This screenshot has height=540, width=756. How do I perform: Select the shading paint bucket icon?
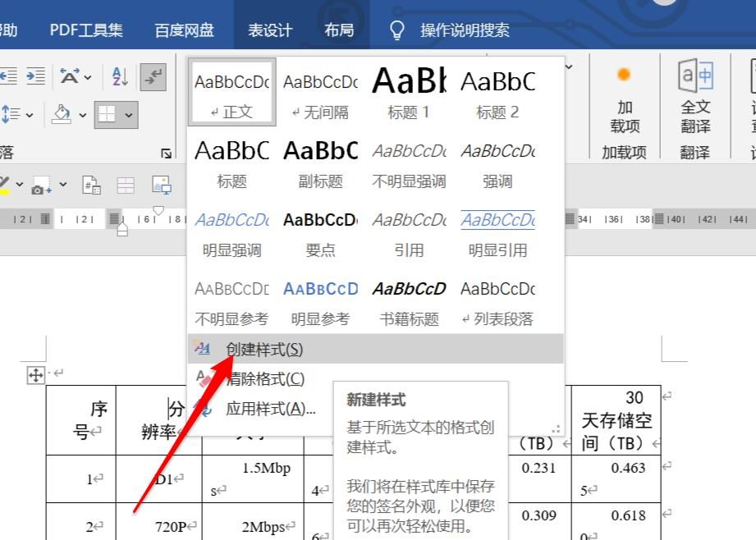(61, 113)
